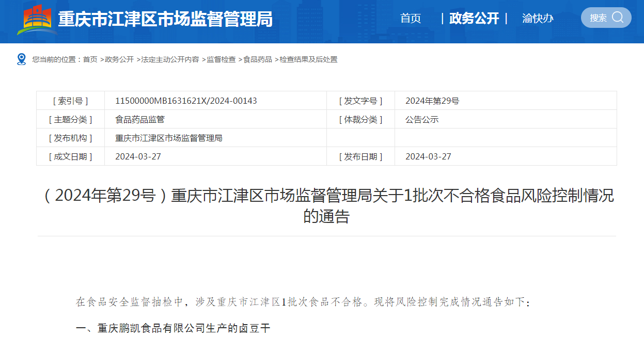Go to the 渝快办 navigation item
644x337 pixels.
(538, 19)
